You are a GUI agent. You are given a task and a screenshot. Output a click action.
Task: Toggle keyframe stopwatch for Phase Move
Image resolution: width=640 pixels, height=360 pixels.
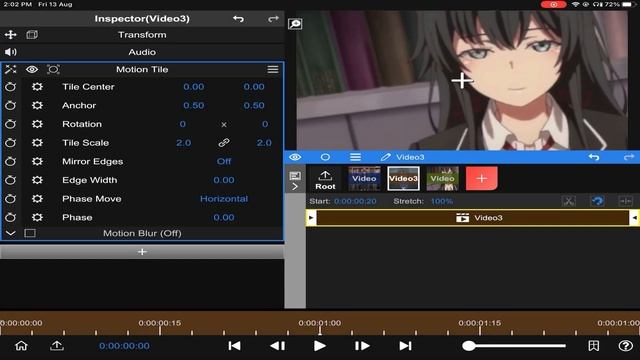pyautogui.click(x=11, y=199)
